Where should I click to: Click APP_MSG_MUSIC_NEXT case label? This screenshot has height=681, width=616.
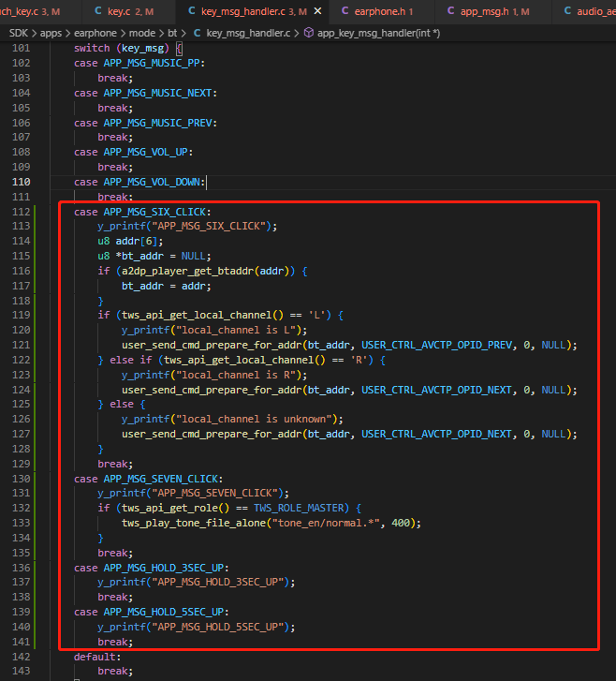point(157,93)
